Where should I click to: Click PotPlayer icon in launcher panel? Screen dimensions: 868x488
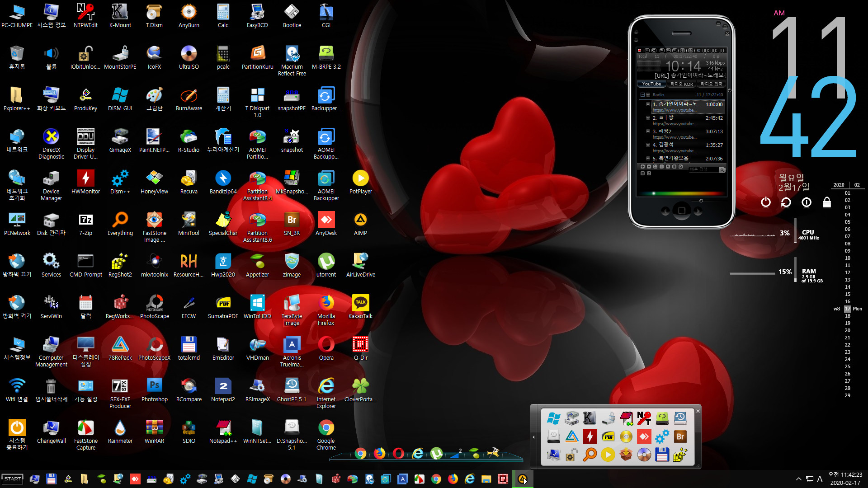point(608,455)
